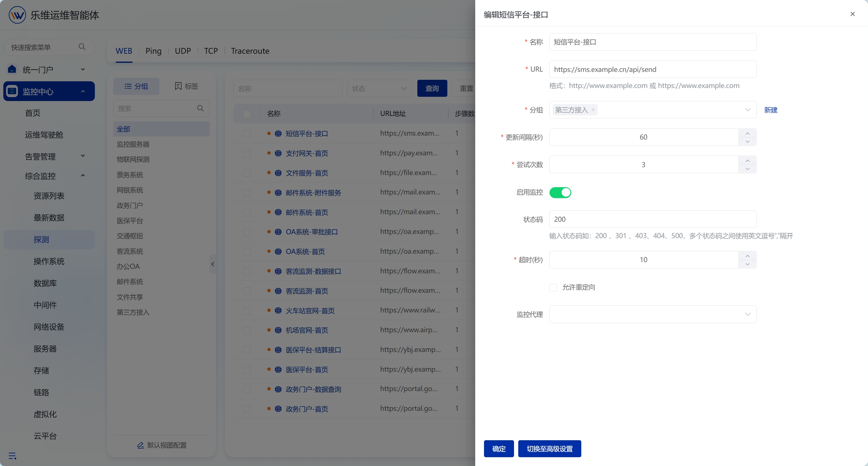Tick the select-all checkbox in table header
Viewport: 868px width, 466px height.
click(x=247, y=114)
